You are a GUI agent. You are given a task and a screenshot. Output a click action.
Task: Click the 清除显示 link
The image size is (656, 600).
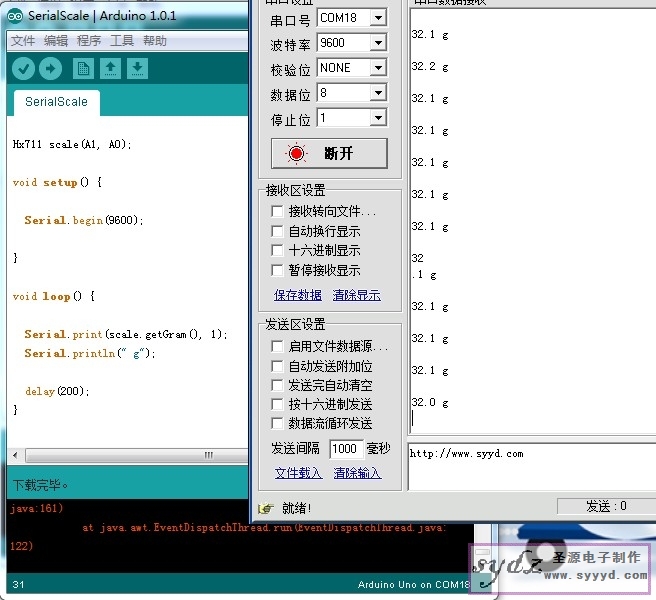click(x=356, y=295)
